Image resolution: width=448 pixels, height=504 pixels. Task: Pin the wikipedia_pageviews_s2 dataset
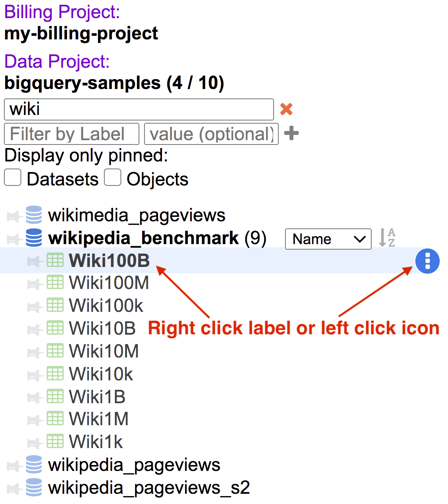pyautogui.click(x=13, y=488)
